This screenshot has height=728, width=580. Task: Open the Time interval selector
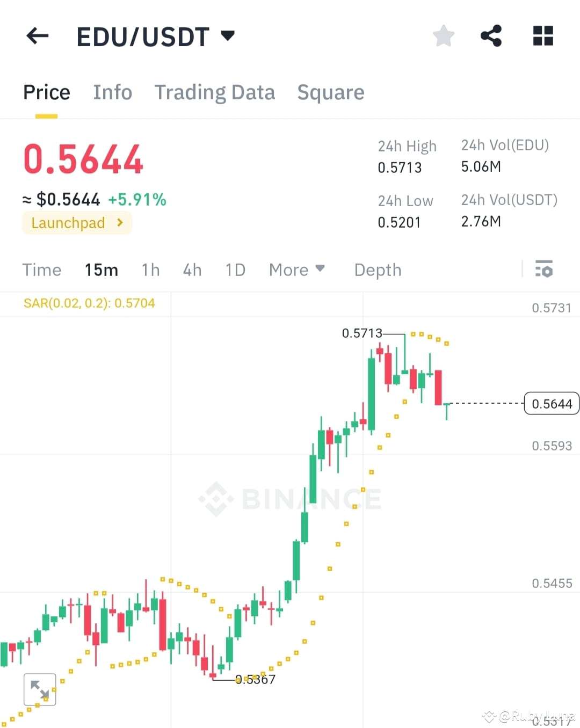point(42,270)
